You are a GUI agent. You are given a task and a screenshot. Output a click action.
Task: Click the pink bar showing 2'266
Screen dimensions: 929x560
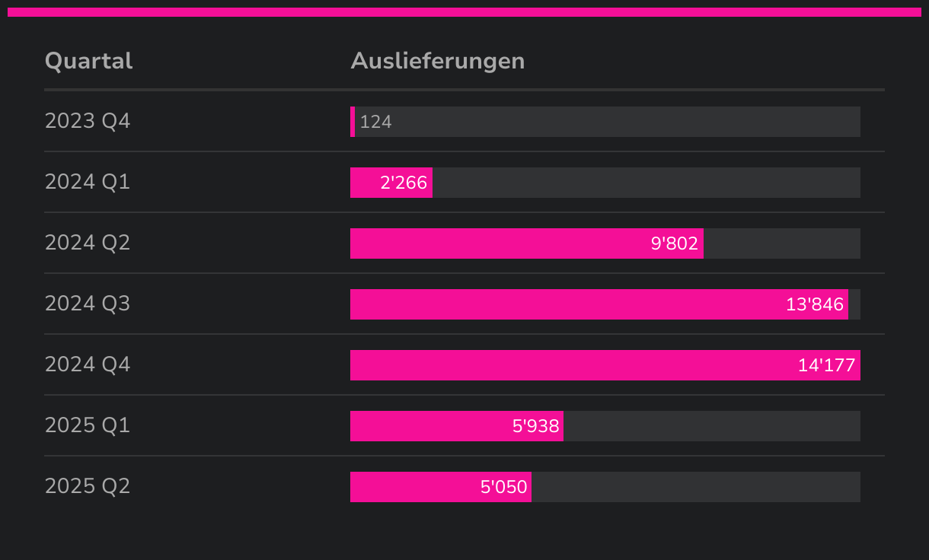(391, 183)
